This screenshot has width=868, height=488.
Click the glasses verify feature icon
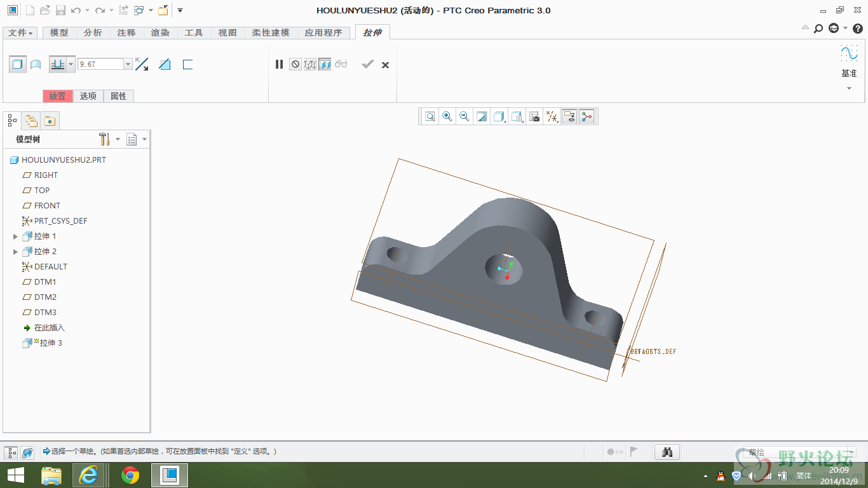click(341, 64)
